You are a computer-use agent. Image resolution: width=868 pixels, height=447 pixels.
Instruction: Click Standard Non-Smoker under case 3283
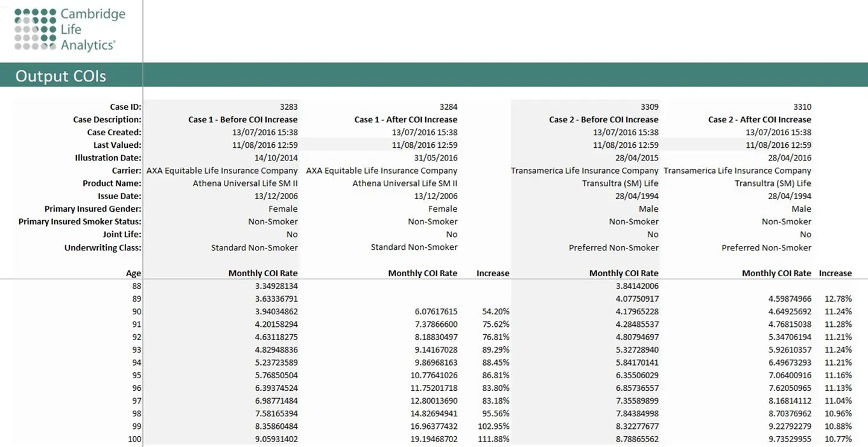(255, 247)
